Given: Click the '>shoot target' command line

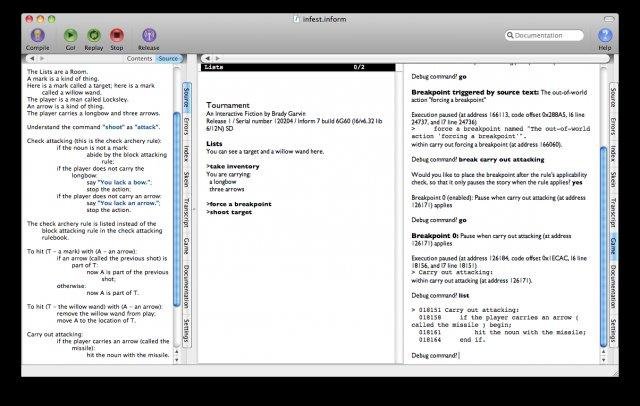Looking at the screenshot, I should click(229, 212).
